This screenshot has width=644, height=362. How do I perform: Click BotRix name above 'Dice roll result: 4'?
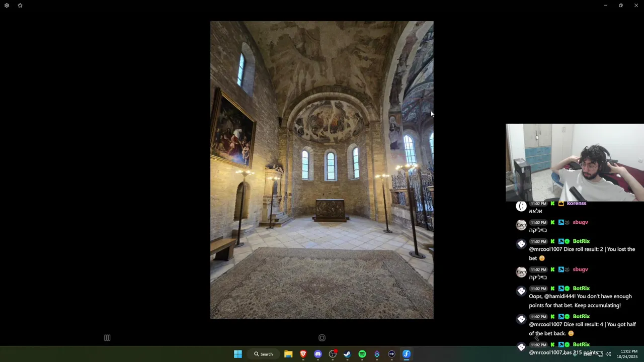coord(581,317)
